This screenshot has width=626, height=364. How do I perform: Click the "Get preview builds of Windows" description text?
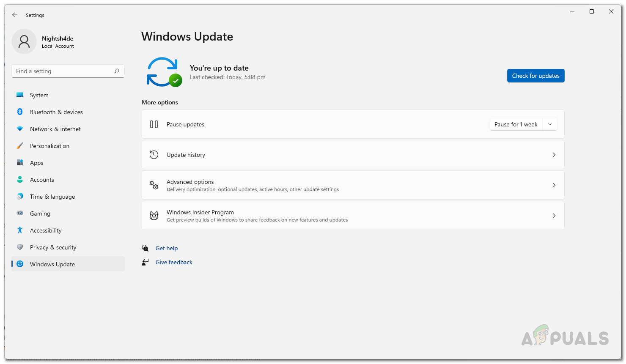tap(257, 220)
